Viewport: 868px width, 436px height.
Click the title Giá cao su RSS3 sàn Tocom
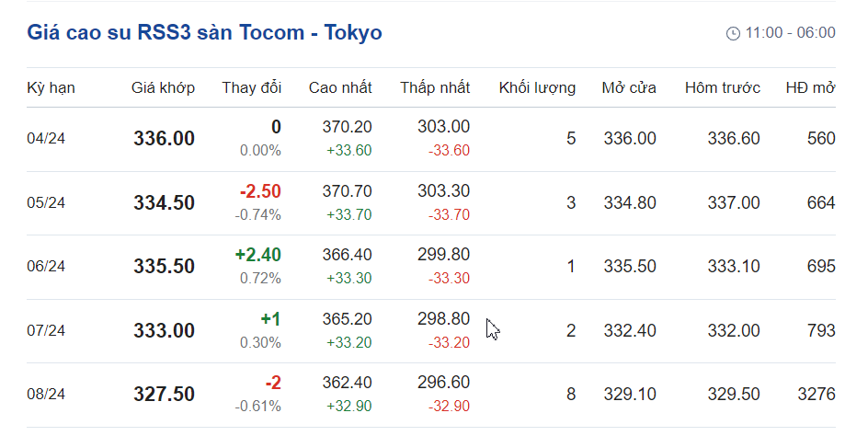(x=204, y=33)
